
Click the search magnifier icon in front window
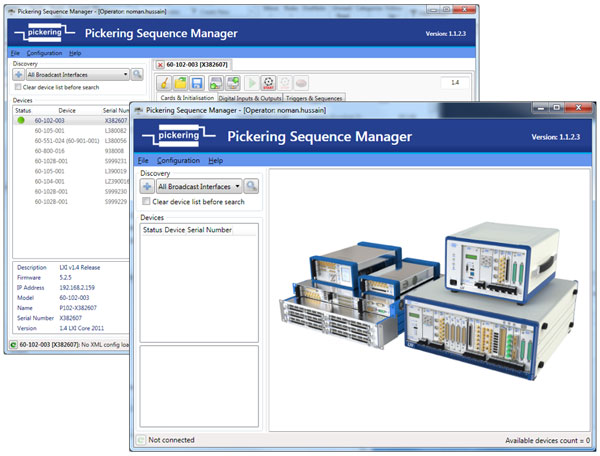pos(251,186)
